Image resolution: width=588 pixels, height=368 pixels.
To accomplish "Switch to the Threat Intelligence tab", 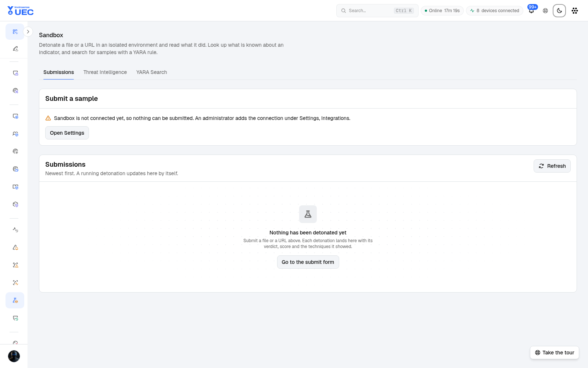I will [x=105, y=72].
